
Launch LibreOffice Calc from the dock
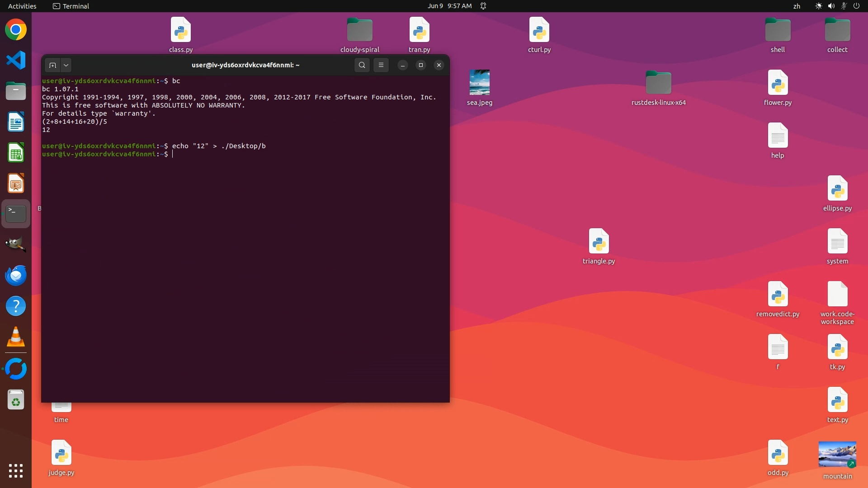pyautogui.click(x=16, y=153)
